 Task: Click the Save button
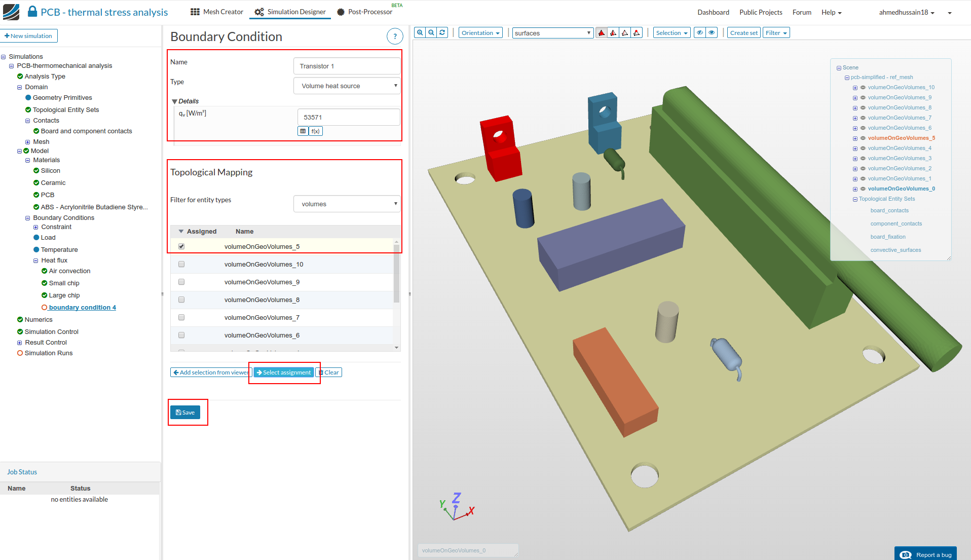(185, 413)
